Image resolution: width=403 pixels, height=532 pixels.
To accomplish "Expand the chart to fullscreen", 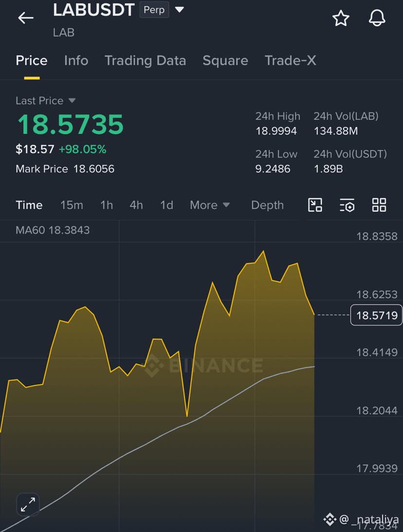I will point(28,504).
